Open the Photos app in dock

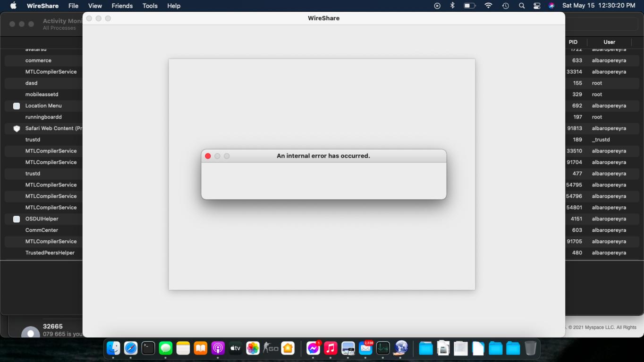pyautogui.click(x=253, y=348)
